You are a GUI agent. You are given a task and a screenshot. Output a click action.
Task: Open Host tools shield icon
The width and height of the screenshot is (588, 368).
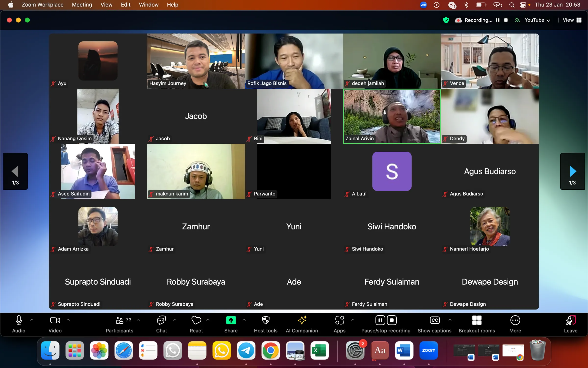click(x=266, y=320)
